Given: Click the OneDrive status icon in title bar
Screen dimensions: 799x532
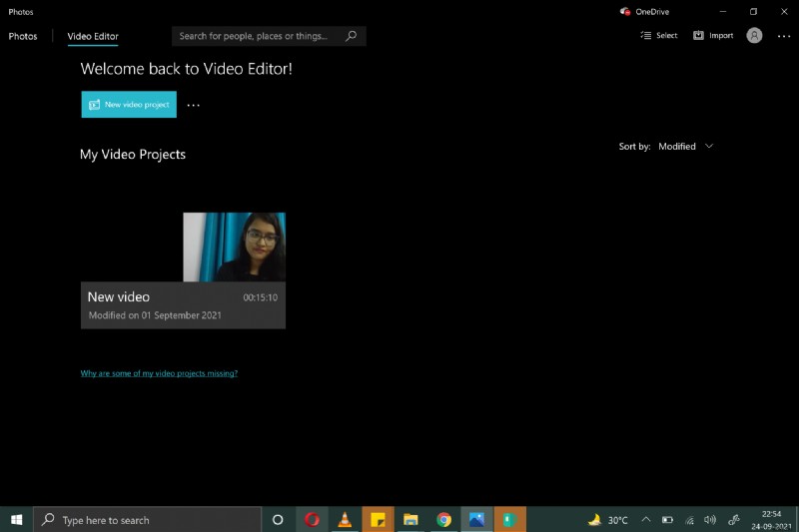Looking at the screenshot, I should [x=625, y=11].
